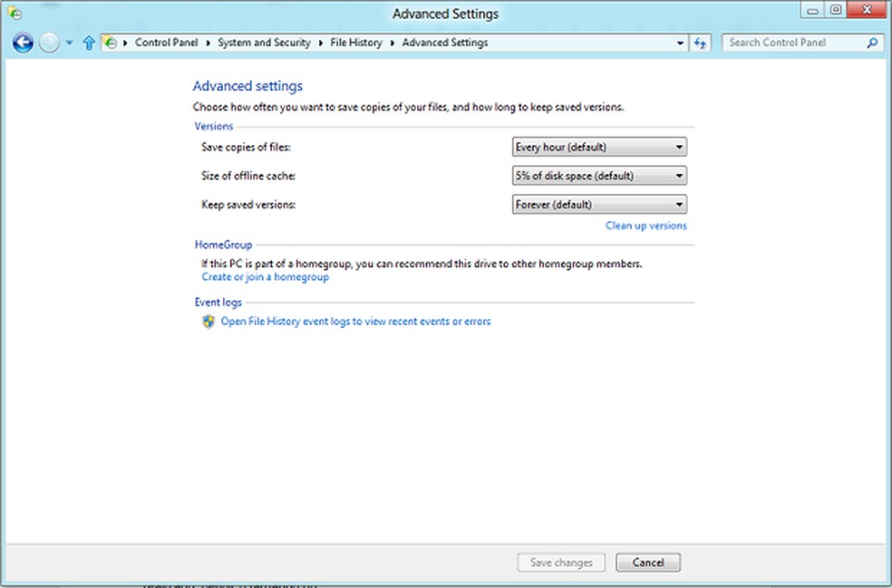Expand the arrow after System and Security
This screenshot has width=892, height=588.
tap(320, 43)
